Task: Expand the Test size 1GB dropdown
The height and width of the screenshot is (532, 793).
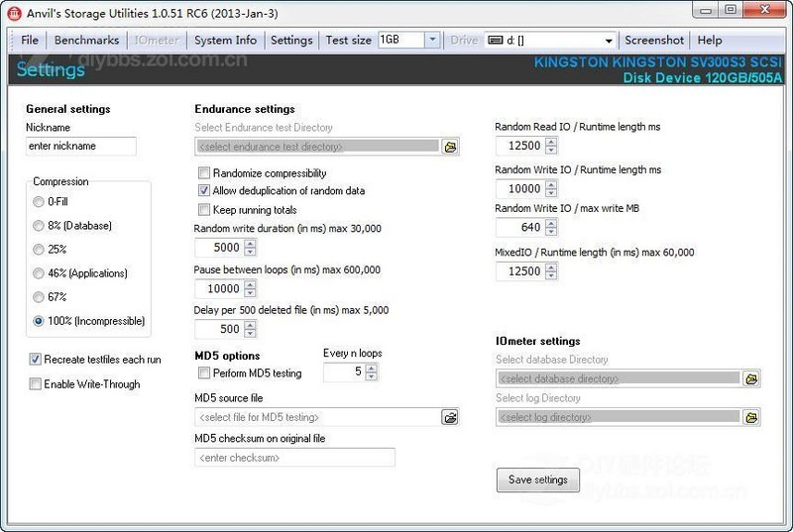Action: tap(432, 41)
